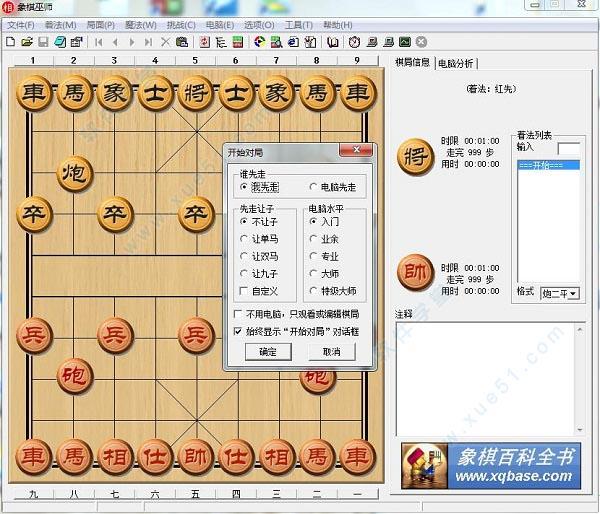This screenshot has height=514, width=600.
Task: Click the board search magnifier icon
Action: tap(277, 42)
